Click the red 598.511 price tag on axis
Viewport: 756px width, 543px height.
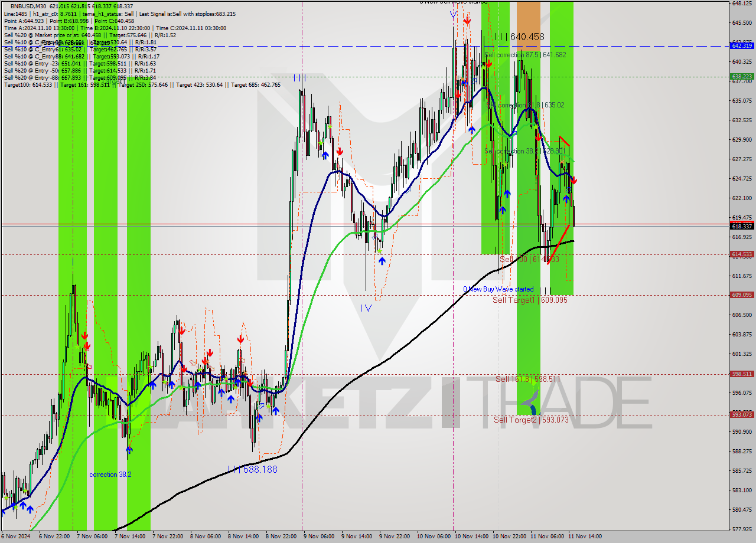(x=742, y=374)
